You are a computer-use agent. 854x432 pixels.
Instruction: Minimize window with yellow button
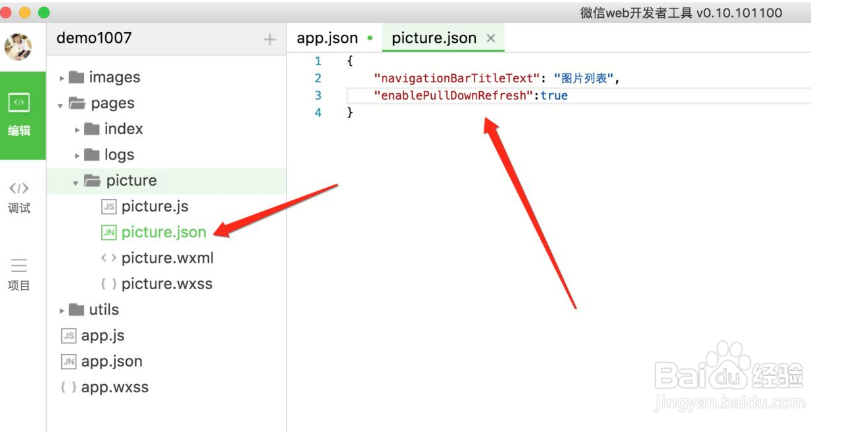25,12
